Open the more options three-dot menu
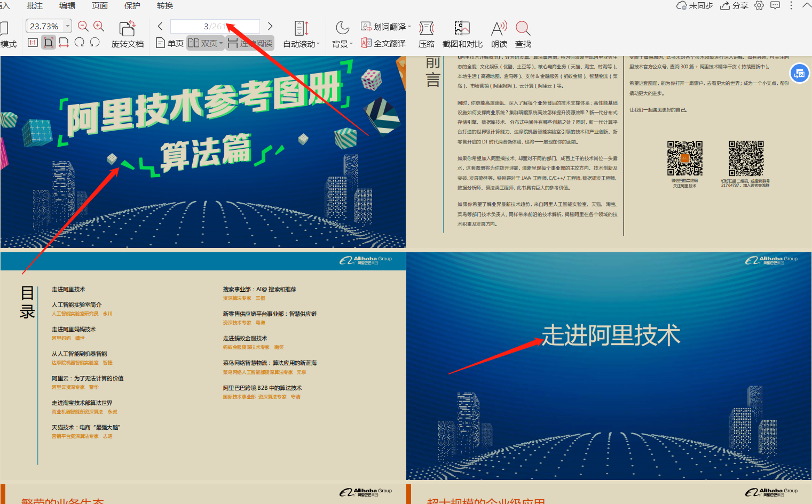Viewport: 812px width, 504px height. [791, 5]
